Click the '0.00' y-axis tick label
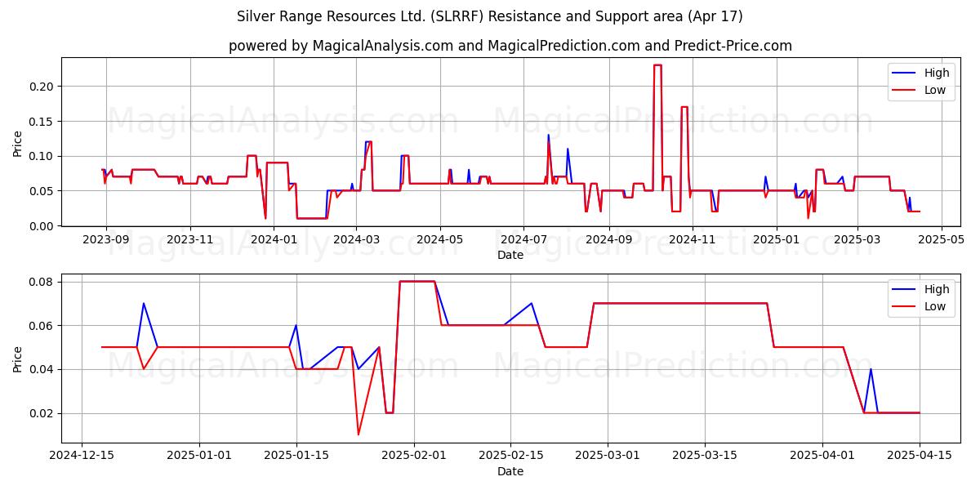The width and height of the screenshot is (980, 490). coord(41,226)
